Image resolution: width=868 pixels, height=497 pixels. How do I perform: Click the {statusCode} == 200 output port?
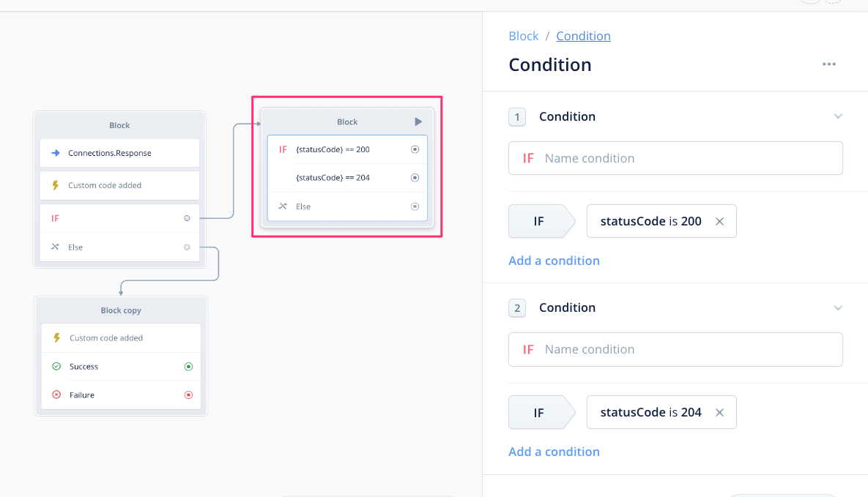[x=415, y=149]
